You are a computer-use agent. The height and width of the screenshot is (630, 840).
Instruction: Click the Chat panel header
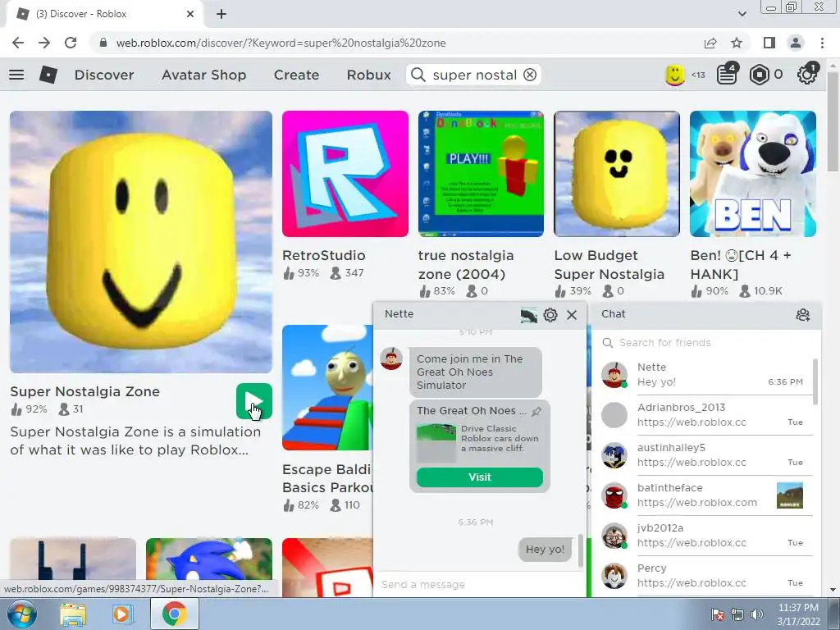pos(706,314)
